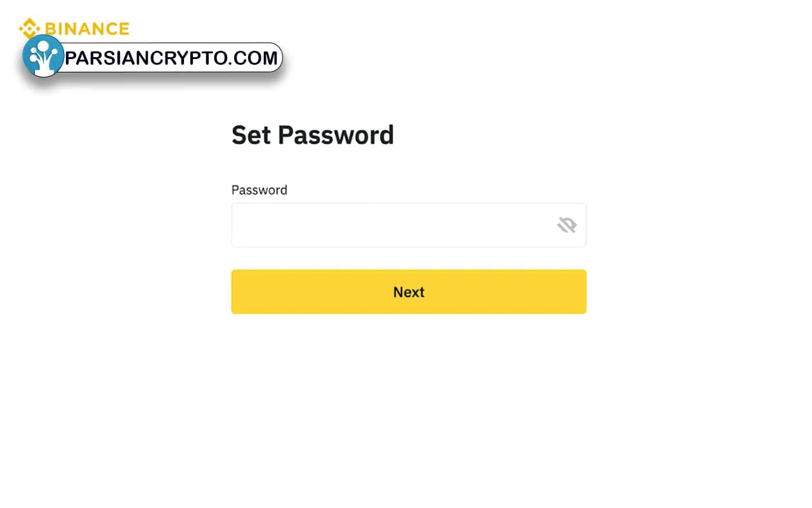Focus the Password input field

click(x=409, y=225)
